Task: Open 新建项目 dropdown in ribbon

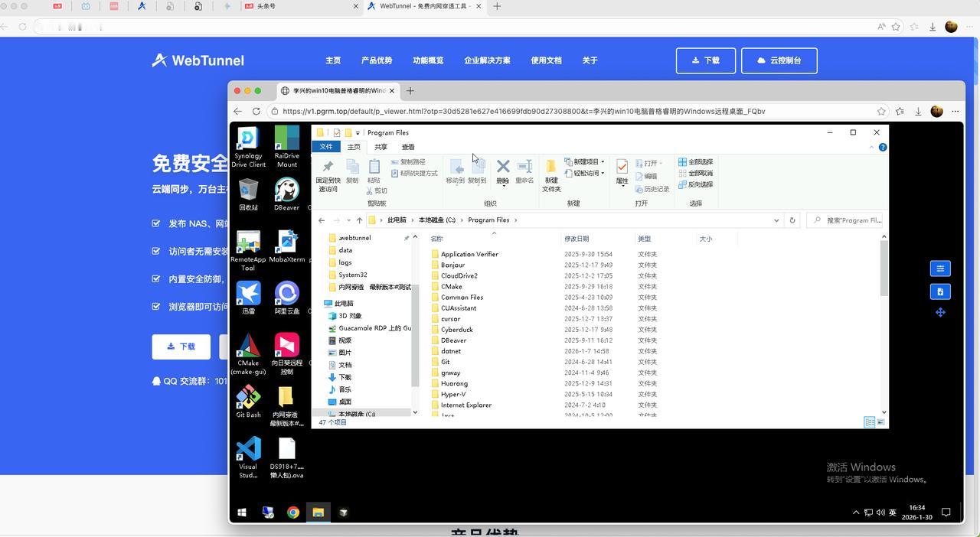Action: (585, 162)
